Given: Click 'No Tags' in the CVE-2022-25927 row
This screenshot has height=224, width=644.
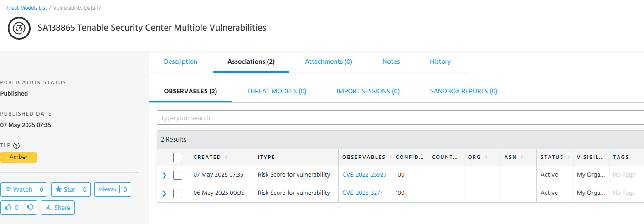Looking at the screenshot, I should (x=624, y=174).
